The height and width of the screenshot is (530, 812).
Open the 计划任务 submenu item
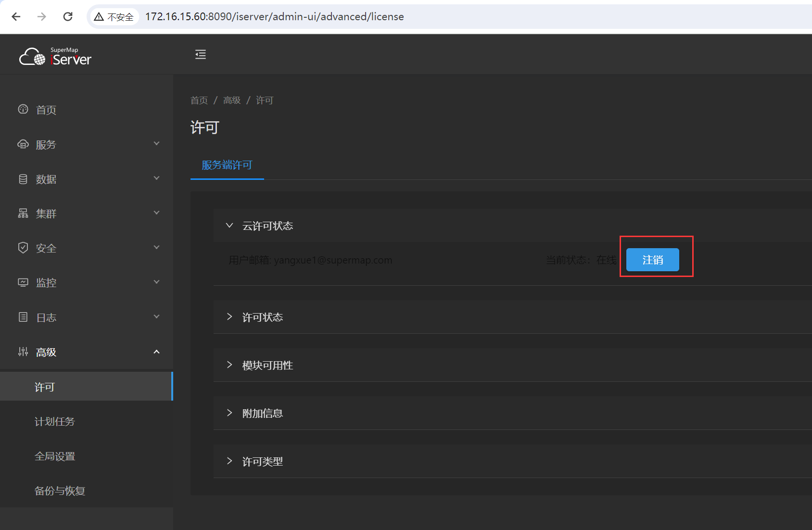87,421
